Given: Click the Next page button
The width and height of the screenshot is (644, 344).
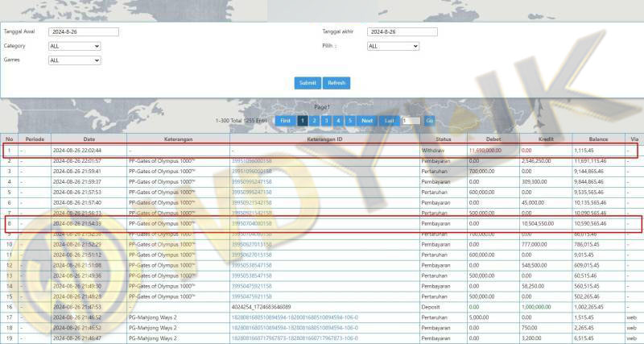Looking at the screenshot, I should point(367,120).
